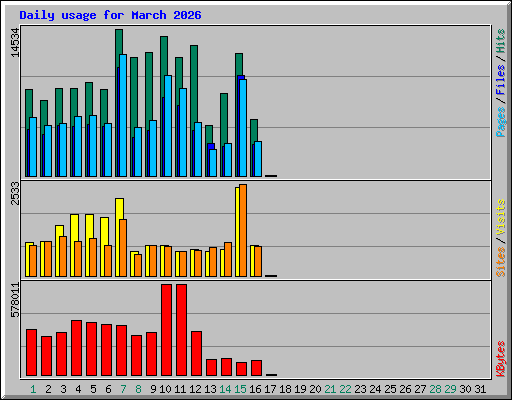
Task: Click the red KBytes bar for day 13
Action: coord(211,368)
